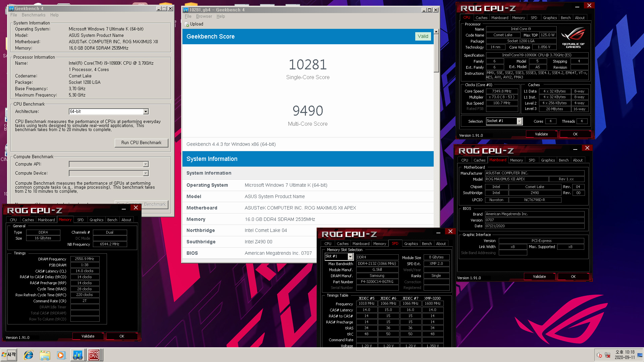The width and height of the screenshot is (644, 362).
Task: Click the green Valid badge on score header
Action: pyautogui.click(x=423, y=36)
